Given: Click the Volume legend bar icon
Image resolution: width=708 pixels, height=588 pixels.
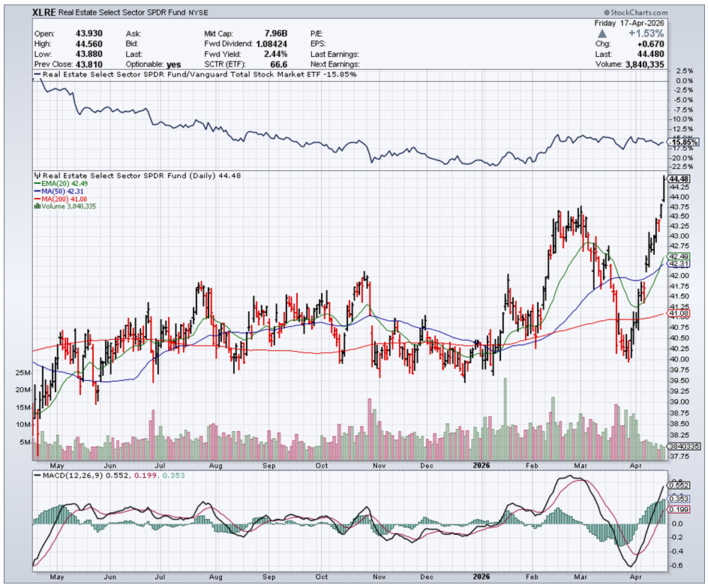Looking at the screenshot, I should [37, 206].
